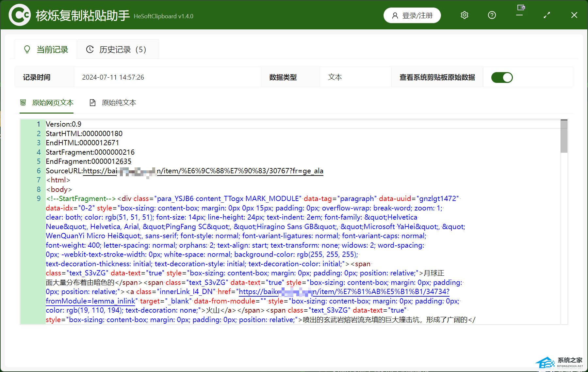Click the <html> tag on line 7
The height and width of the screenshot is (372, 588).
[58, 180]
